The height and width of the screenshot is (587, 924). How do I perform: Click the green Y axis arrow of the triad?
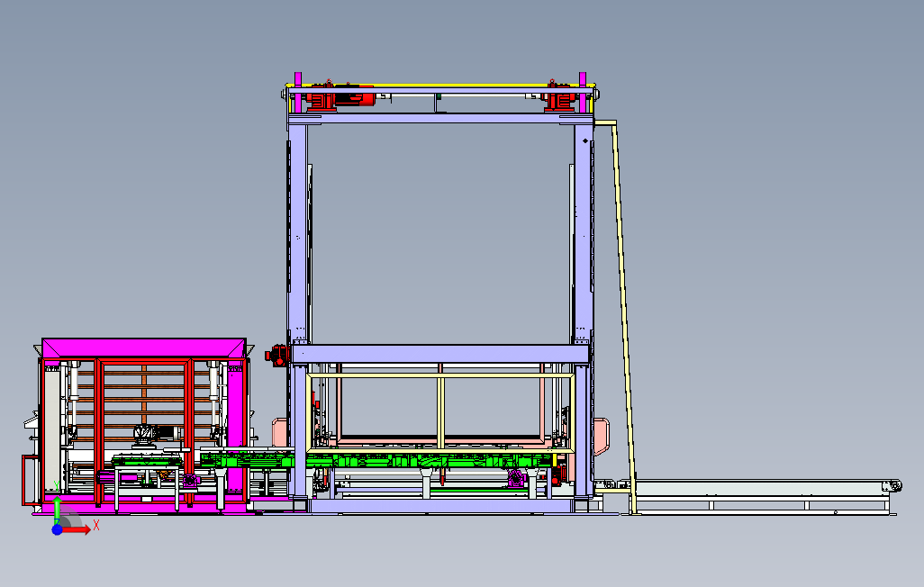click(x=57, y=510)
